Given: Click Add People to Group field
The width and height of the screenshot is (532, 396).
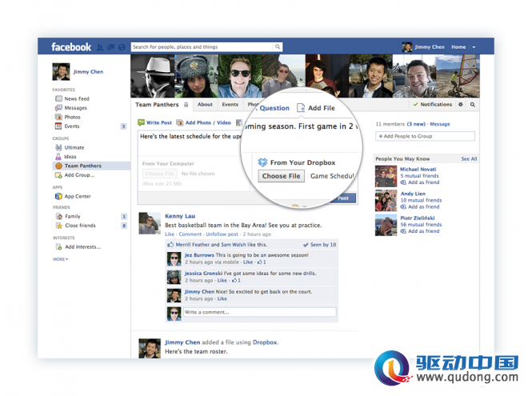Looking at the screenshot, I should (x=425, y=136).
